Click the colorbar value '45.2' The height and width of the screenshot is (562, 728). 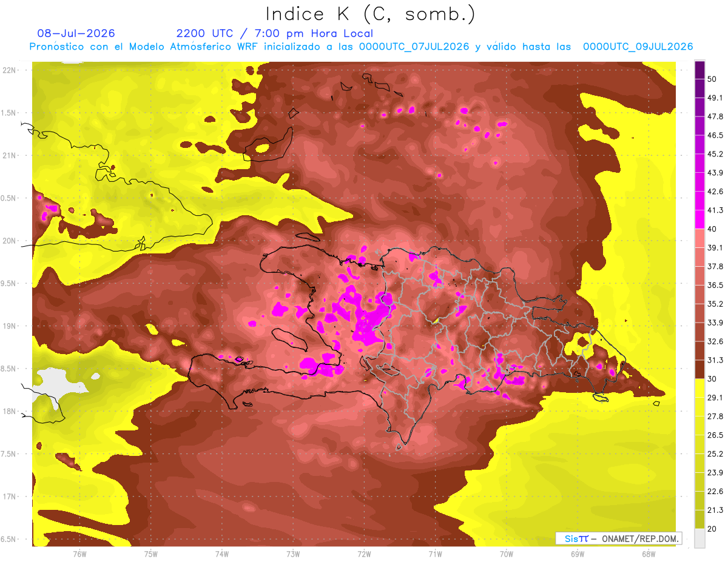pos(715,154)
